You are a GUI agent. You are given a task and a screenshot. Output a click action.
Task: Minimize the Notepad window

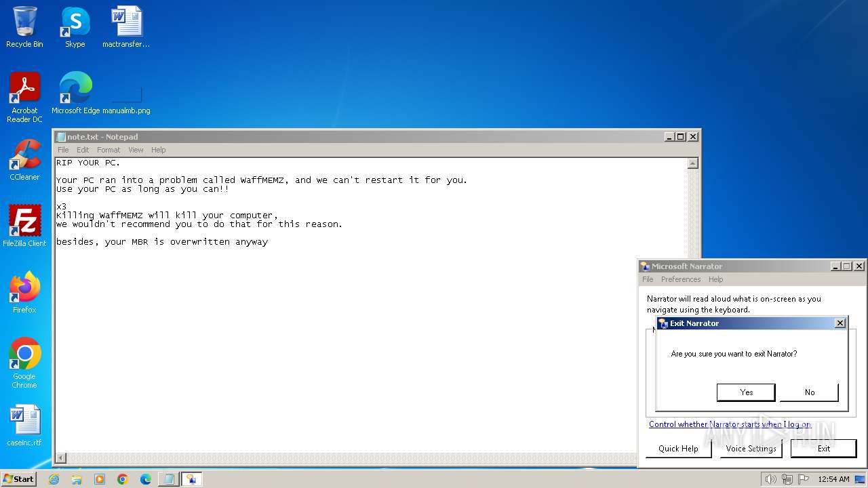point(669,137)
